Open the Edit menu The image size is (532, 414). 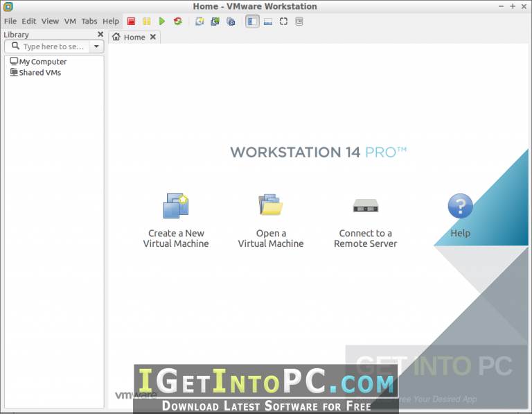tap(29, 21)
